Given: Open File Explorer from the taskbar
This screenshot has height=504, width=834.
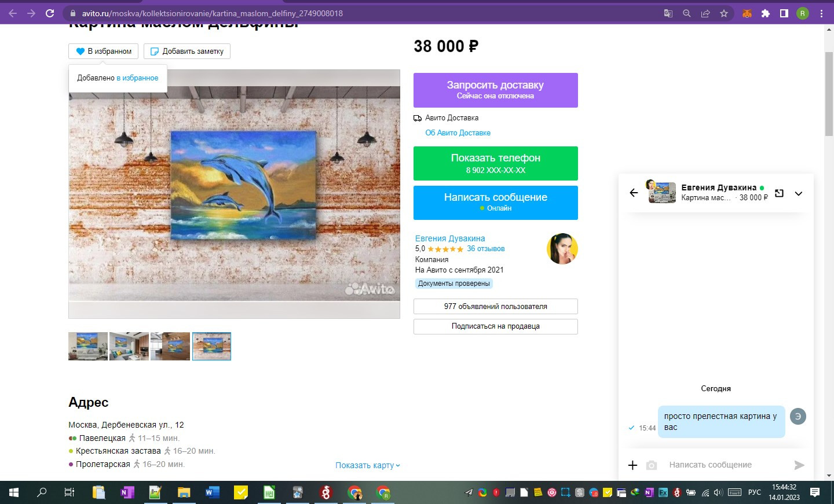Looking at the screenshot, I should (x=184, y=492).
